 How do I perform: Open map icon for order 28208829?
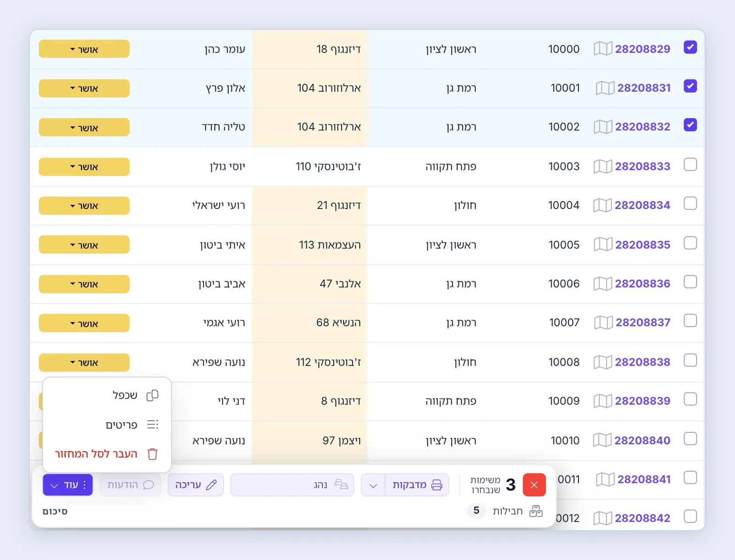[x=603, y=49]
